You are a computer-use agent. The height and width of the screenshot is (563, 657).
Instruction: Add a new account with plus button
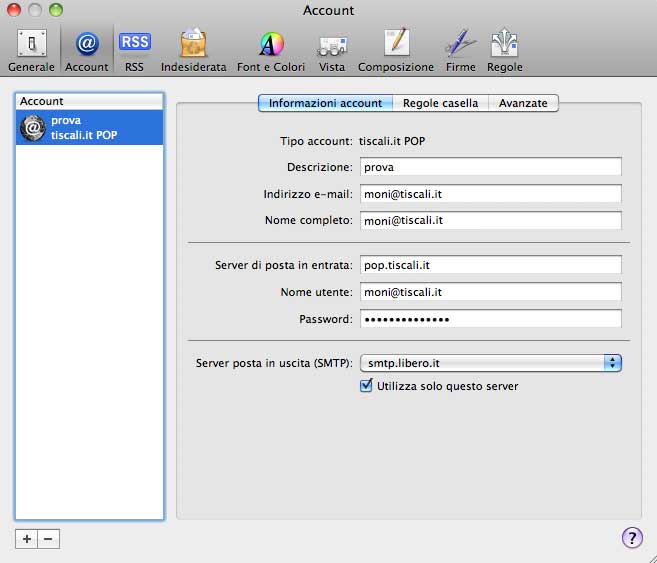coord(26,539)
